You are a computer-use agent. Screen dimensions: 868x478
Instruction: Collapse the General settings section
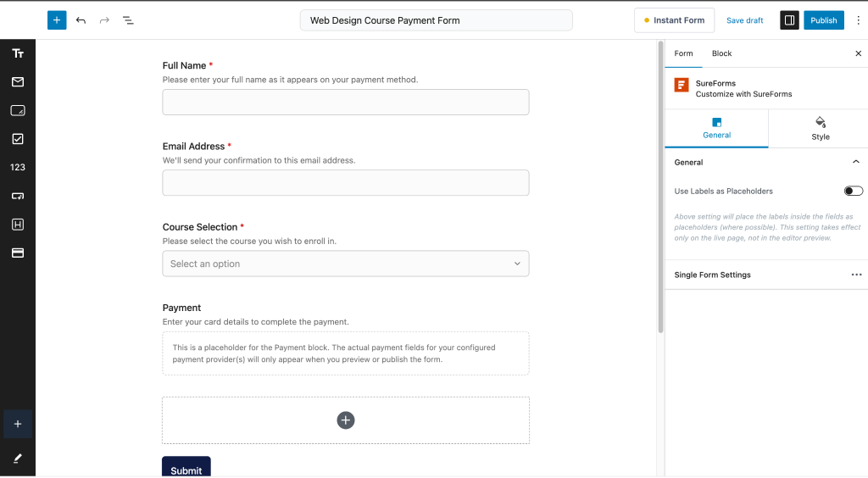coord(856,162)
